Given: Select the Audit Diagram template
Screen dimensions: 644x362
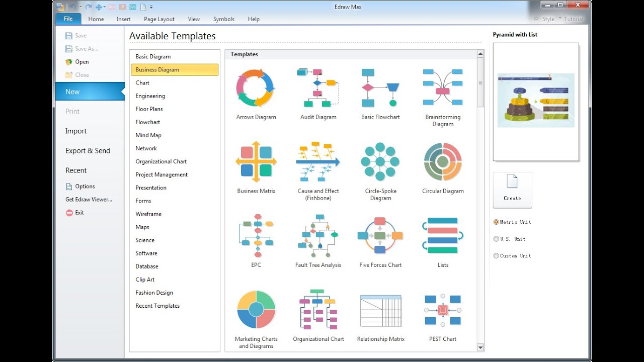Looking at the screenshot, I should pyautogui.click(x=318, y=94).
